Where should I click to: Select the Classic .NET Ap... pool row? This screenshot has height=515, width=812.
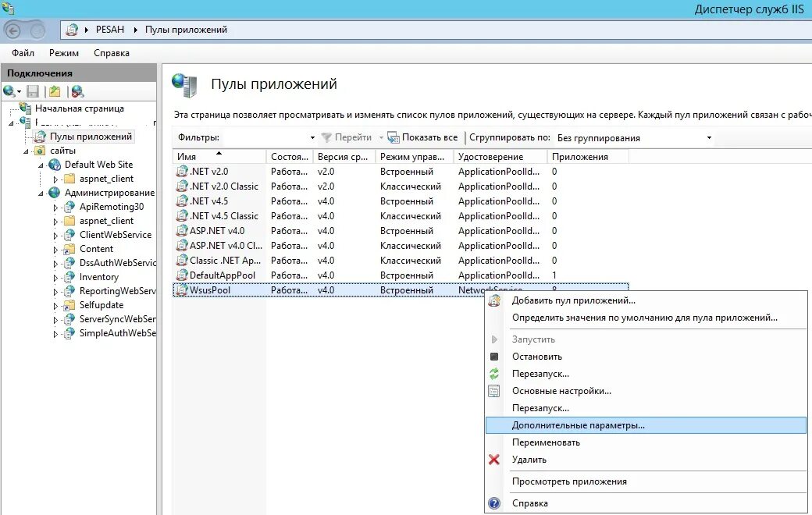(x=401, y=261)
